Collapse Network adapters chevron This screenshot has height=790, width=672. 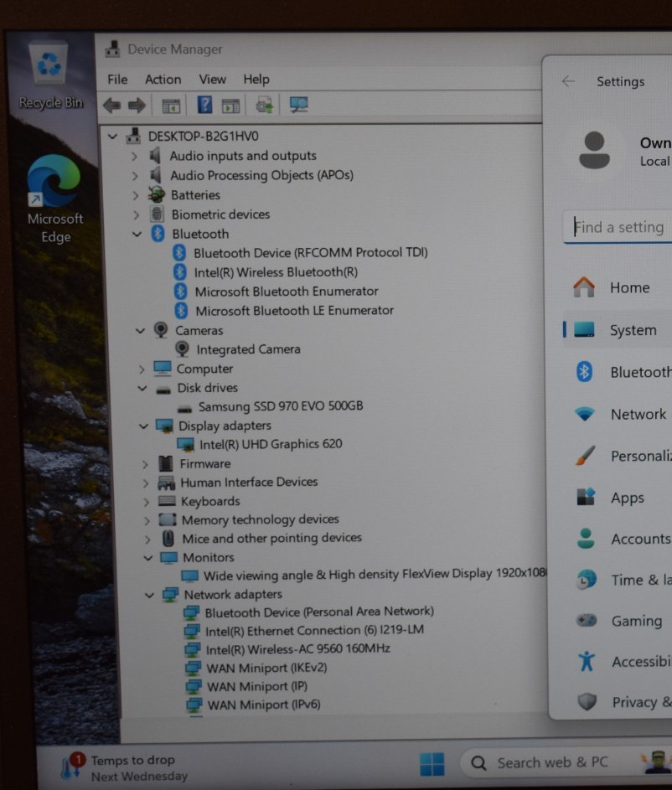coord(149,595)
